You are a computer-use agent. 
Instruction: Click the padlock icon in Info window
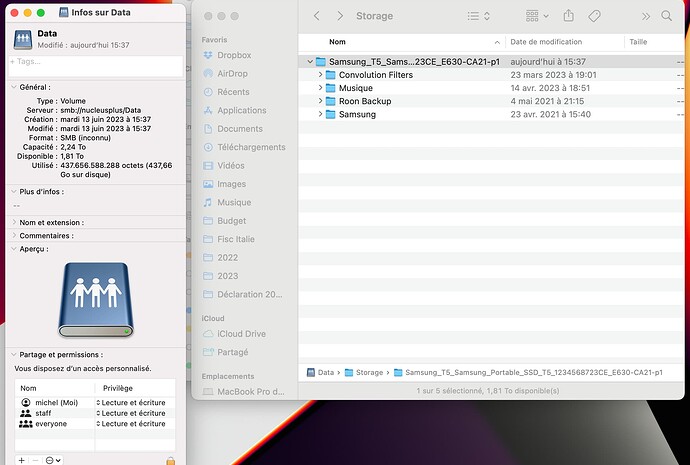[170, 460]
